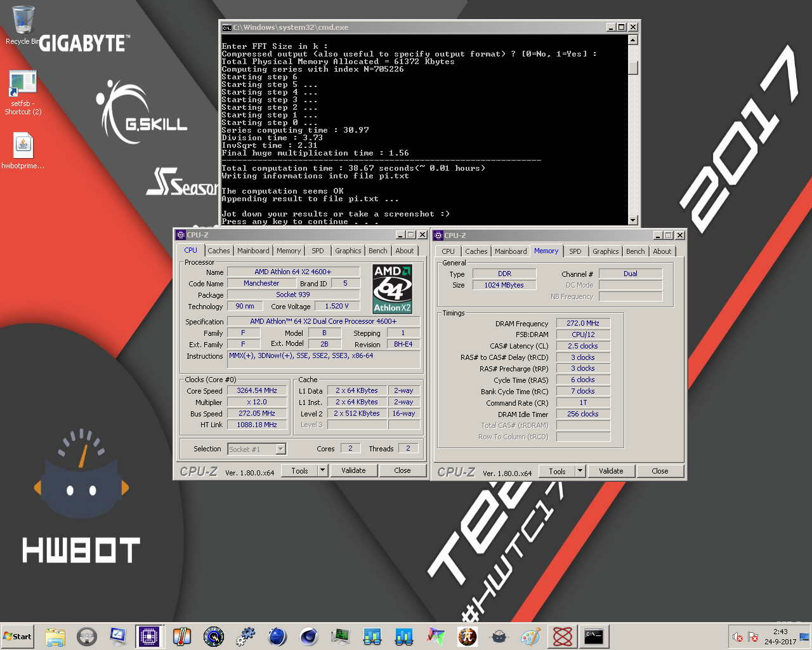The height and width of the screenshot is (650, 812).
Task: Open Mainboard tab in right CPU-Z window
Action: click(511, 251)
